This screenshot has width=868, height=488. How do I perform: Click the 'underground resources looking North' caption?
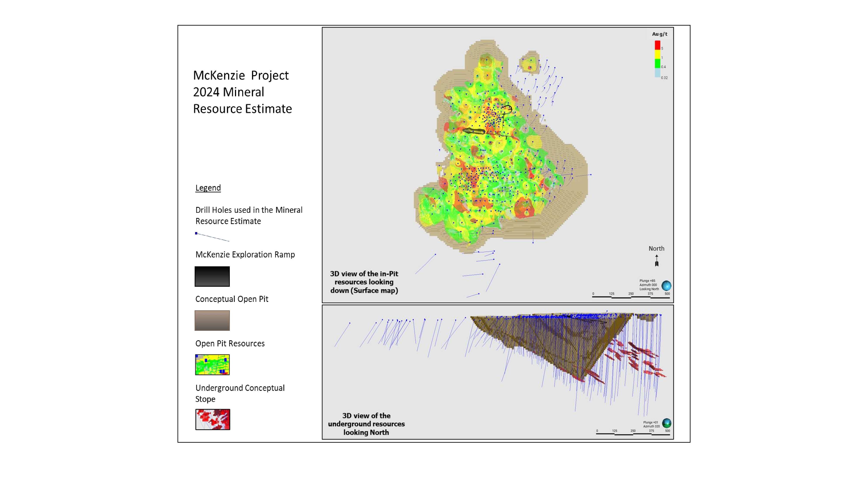tap(366, 424)
